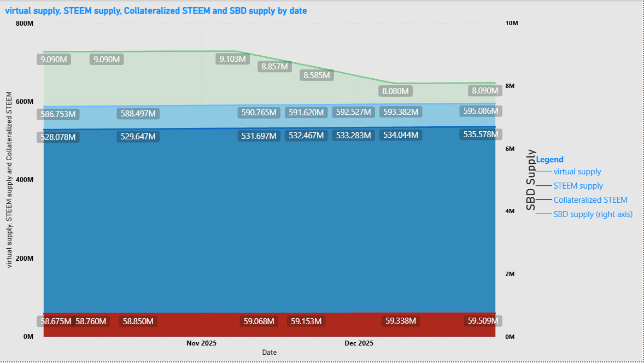Click data label 529.647M
Screen dimensions: 644x363
pyautogui.click(x=138, y=136)
